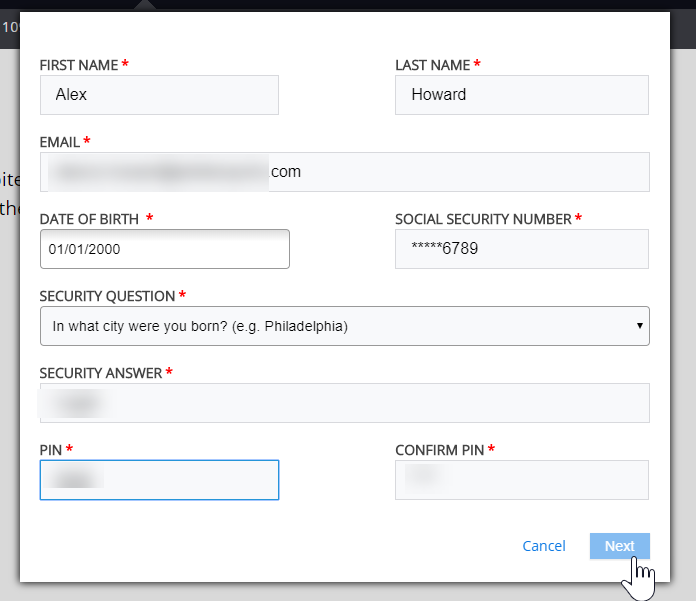696x601 pixels.
Task: Focus the Date of Birth field
Action: click(164, 249)
